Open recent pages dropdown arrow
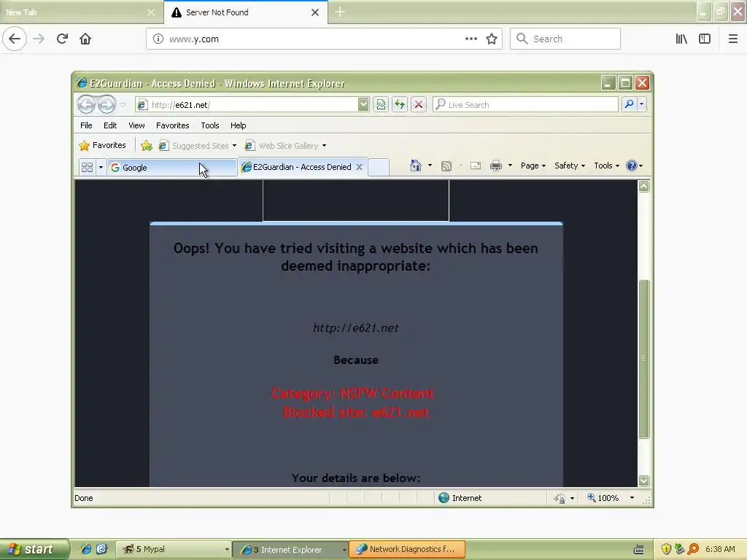This screenshot has width=747, height=560. click(123, 104)
